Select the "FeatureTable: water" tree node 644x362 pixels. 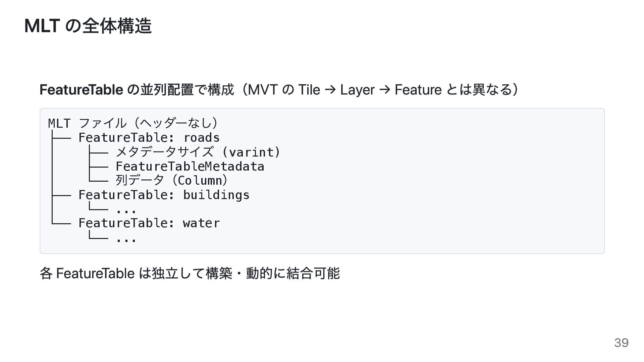149,223
